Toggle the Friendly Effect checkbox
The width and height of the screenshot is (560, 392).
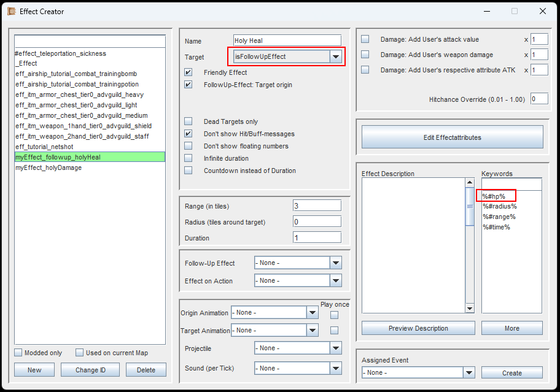pos(189,72)
